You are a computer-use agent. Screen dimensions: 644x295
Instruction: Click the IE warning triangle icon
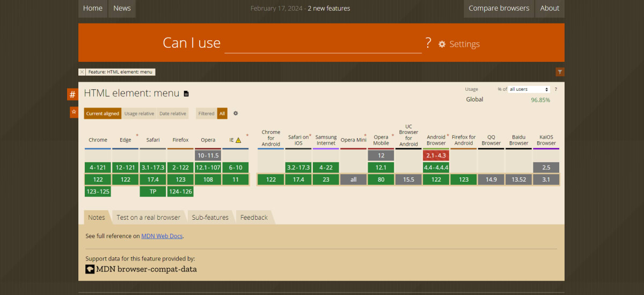[238, 140]
